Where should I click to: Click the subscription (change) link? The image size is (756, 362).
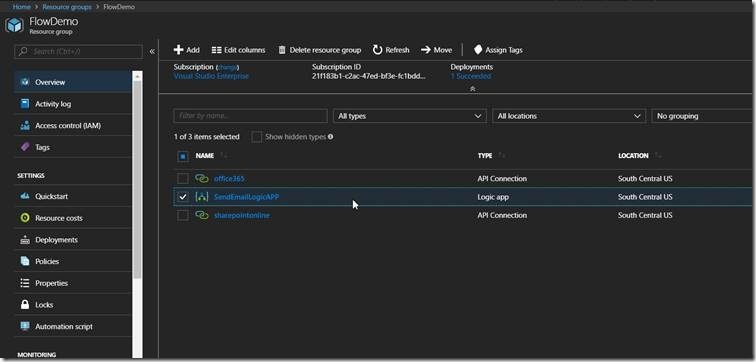(x=227, y=67)
